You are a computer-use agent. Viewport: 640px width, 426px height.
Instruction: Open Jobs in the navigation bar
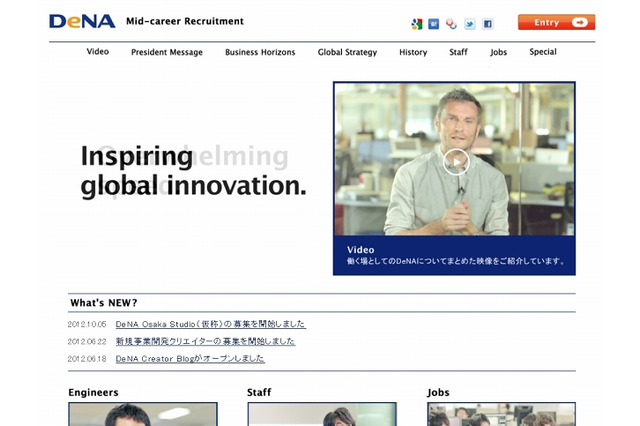pos(499,52)
